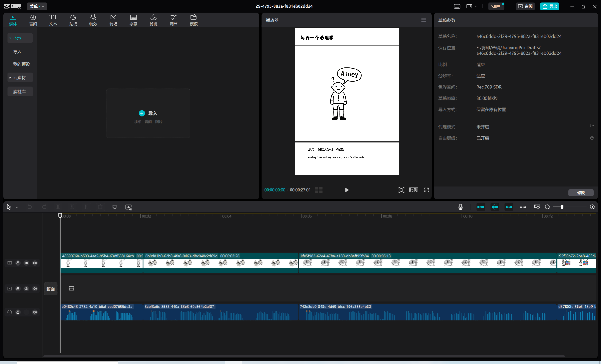Click the 导入 import plus button
Image resolution: width=601 pixels, height=364 pixels.
(x=142, y=113)
